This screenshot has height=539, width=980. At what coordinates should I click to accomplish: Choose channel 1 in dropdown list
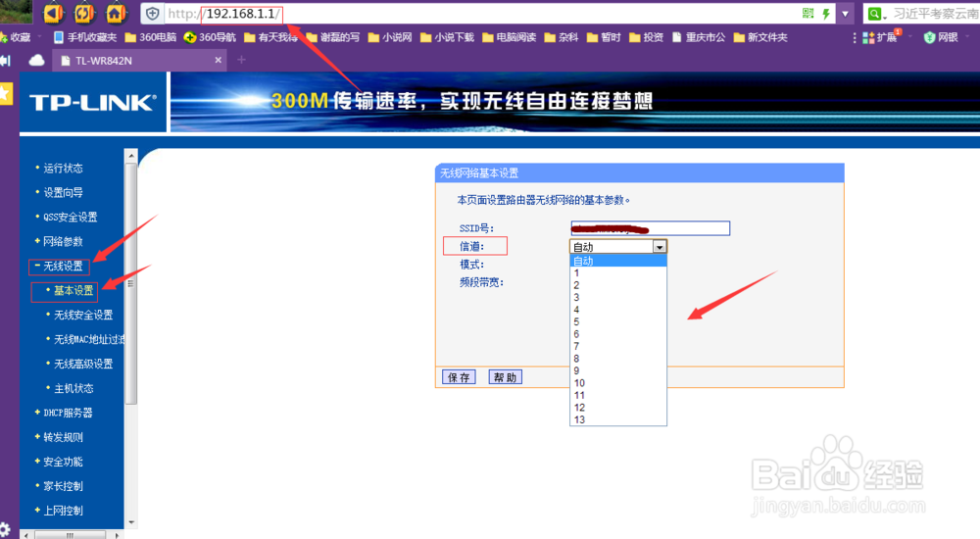click(618, 273)
